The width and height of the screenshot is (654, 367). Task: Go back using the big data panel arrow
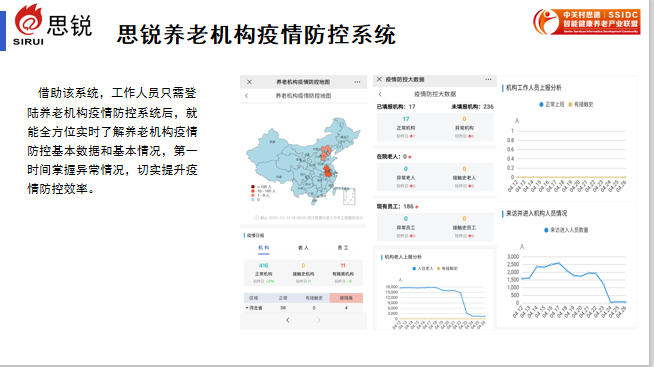380,94
